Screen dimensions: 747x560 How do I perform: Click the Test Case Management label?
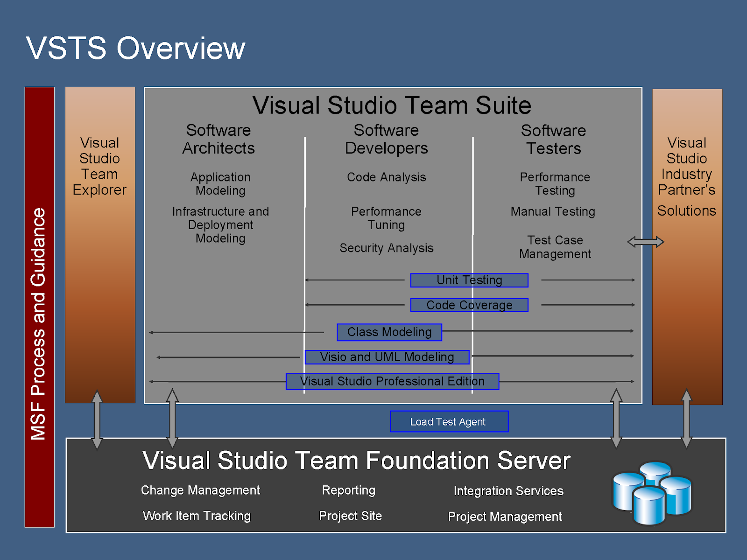555,247
